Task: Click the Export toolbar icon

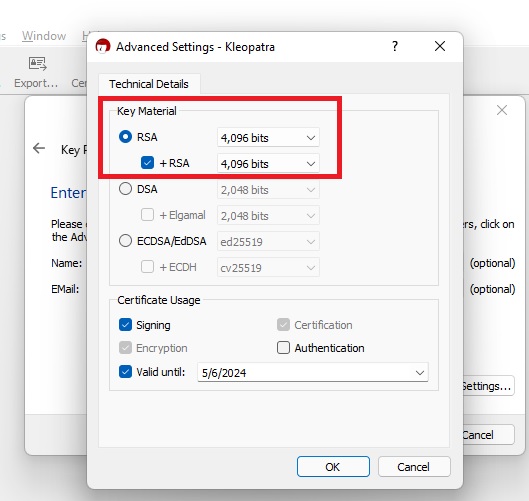Action: click(37, 63)
